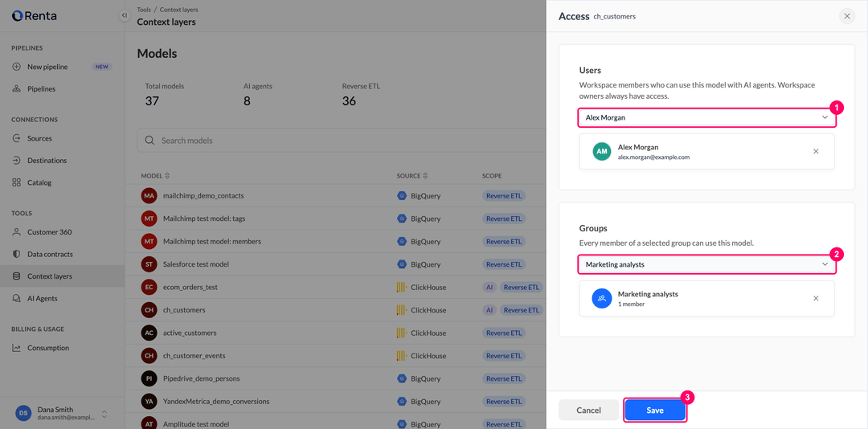Click the AI Agents icon

pos(17,298)
